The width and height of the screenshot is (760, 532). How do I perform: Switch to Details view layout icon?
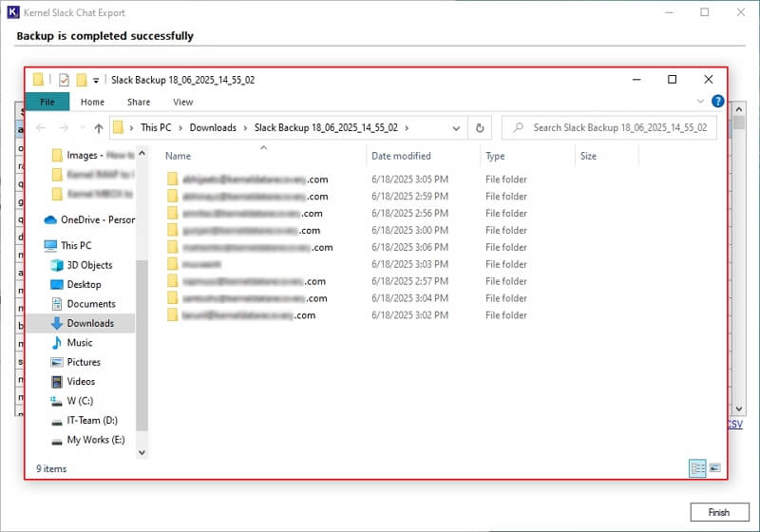pos(698,468)
